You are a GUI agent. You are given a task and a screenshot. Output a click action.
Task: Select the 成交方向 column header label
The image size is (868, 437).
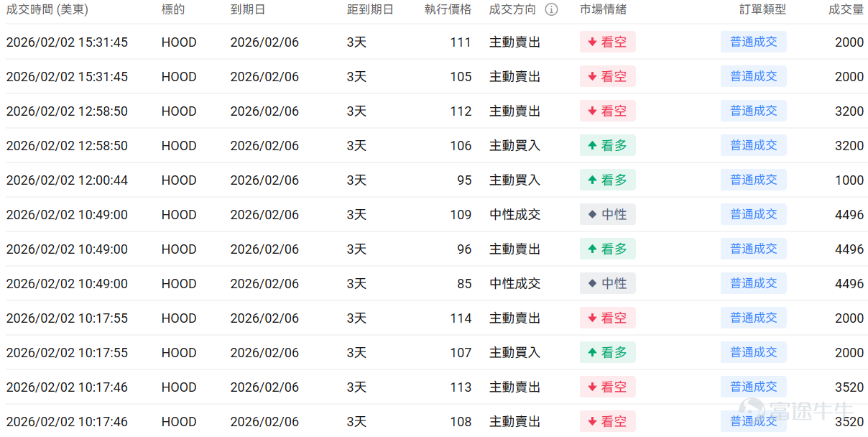click(512, 10)
